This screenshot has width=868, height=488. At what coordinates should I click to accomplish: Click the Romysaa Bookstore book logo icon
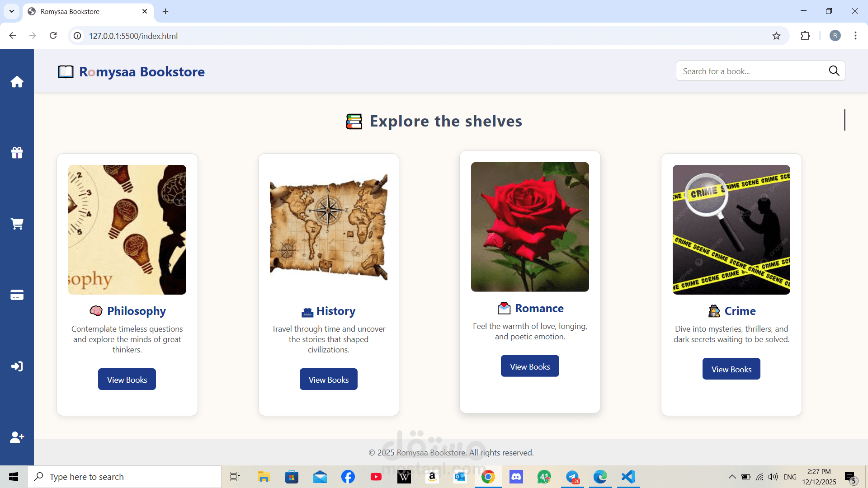click(x=66, y=71)
